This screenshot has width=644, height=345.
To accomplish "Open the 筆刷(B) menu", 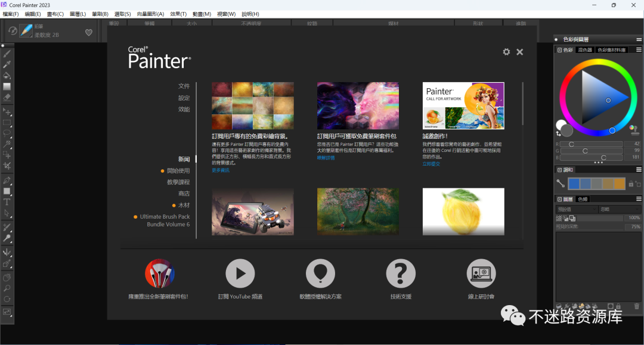I will (100, 14).
